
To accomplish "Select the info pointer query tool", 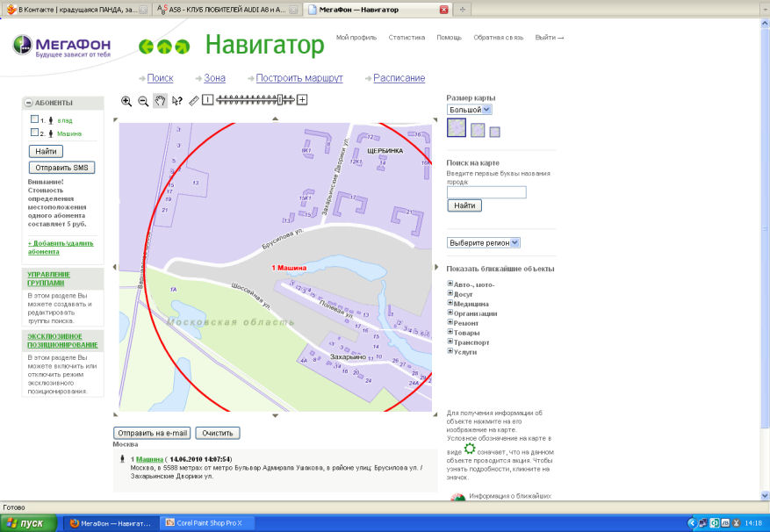I will click(x=176, y=101).
